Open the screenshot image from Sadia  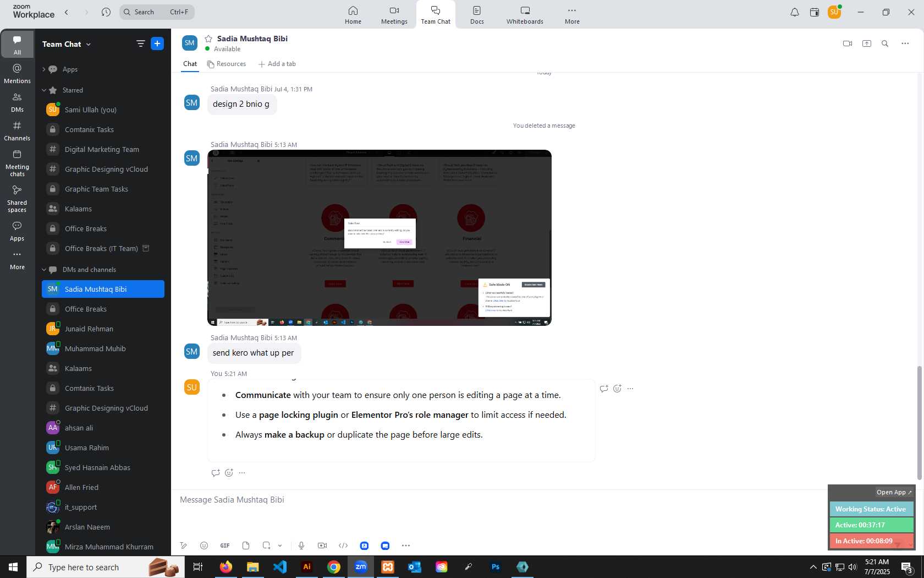(380, 238)
